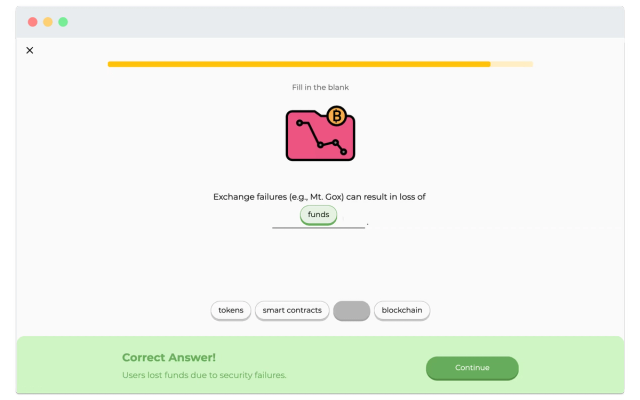Click the greyed-out used word chip
The width and height of the screenshot is (640, 400).
coord(351,311)
